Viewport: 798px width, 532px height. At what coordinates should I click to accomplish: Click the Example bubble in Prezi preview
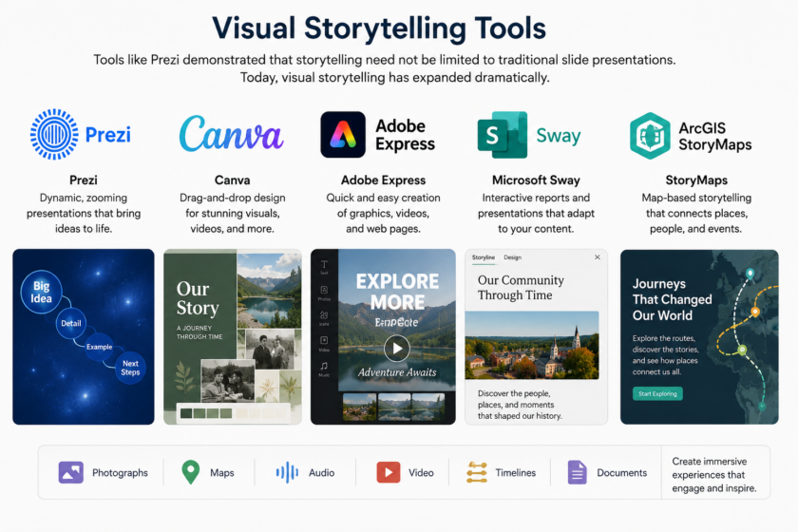[x=99, y=347]
